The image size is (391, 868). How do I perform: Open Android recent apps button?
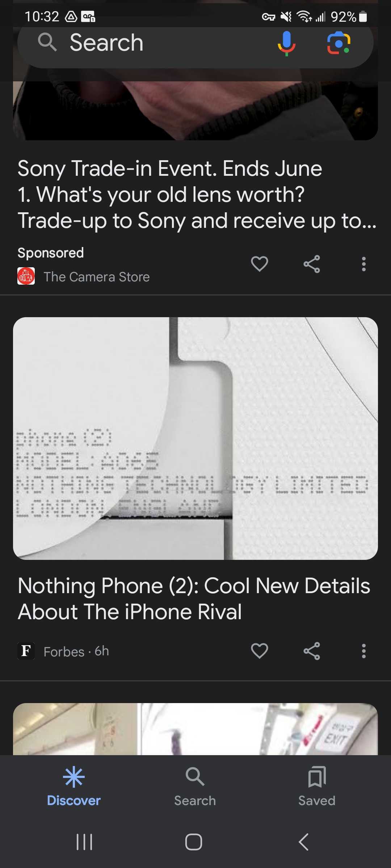pos(84,842)
